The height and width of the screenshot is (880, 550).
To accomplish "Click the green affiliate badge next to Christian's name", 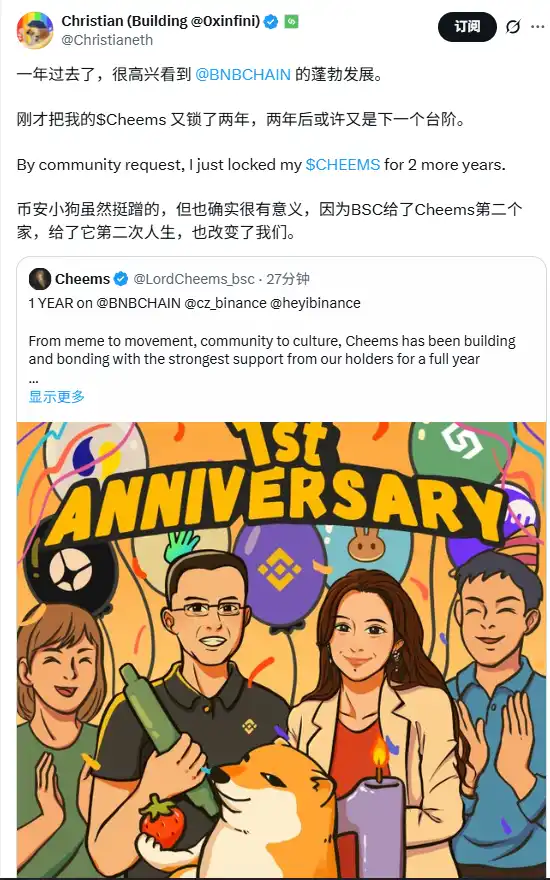I will tap(291, 22).
